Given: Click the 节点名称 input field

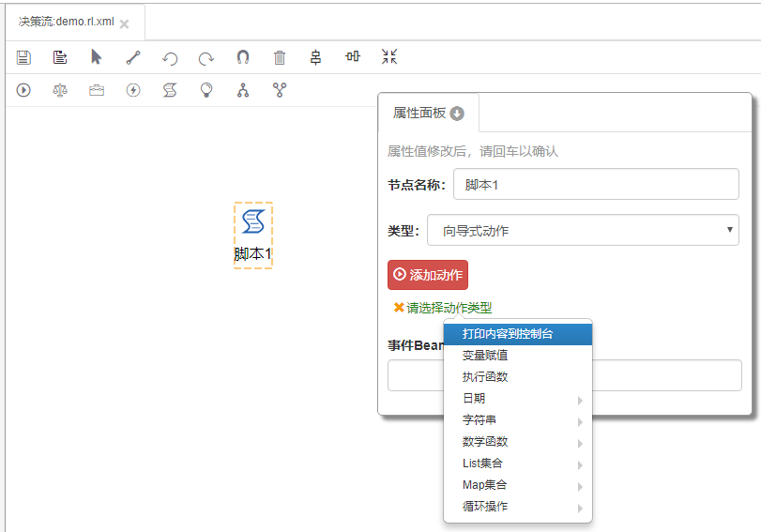Looking at the screenshot, I should pyautogui.click(x=596, y=184).
